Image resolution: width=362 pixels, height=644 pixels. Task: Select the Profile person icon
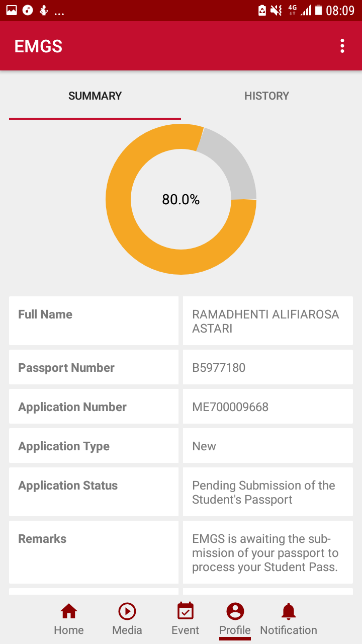(x=235, y=611)
